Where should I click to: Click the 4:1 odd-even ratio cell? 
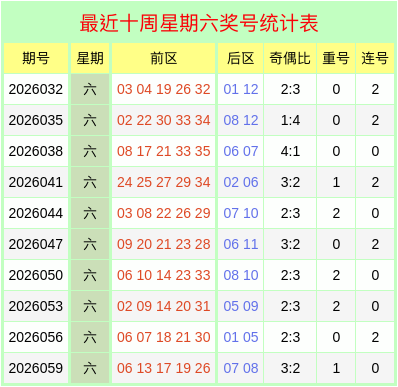coord(290,151)
